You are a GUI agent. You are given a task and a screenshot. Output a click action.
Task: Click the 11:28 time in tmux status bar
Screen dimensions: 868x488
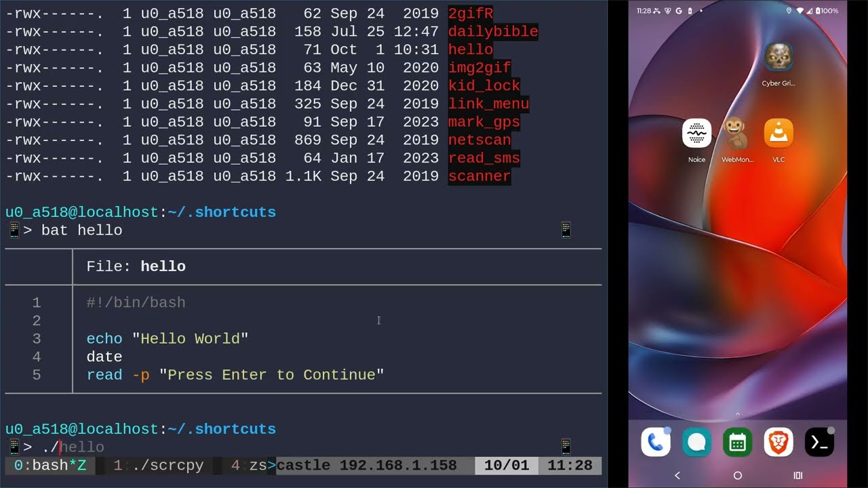coord(570,466)
